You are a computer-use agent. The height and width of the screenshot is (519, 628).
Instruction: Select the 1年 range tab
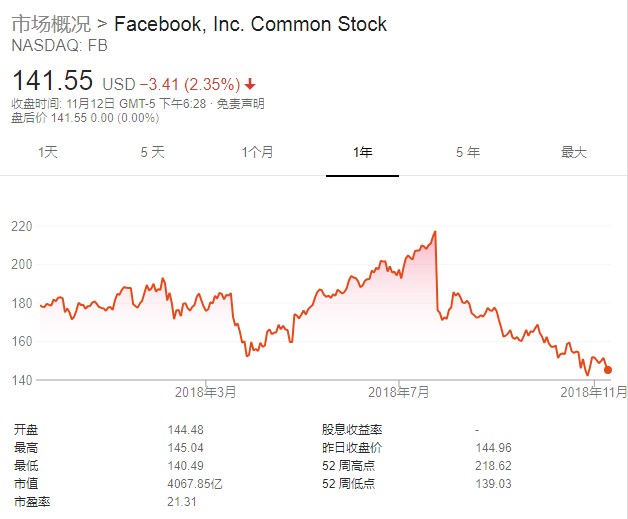(362, 152)
